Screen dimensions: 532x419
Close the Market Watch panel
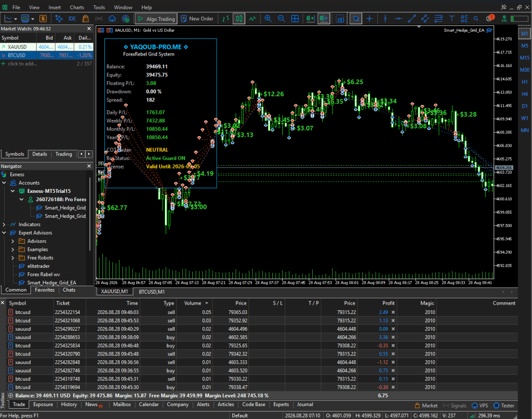coord(89,29)
